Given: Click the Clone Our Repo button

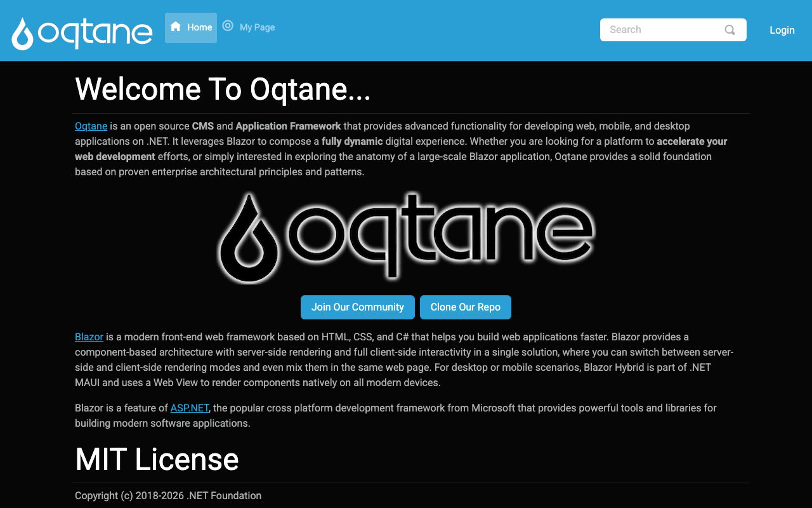Looking at the screenshot, I should [x=466, y=307].
